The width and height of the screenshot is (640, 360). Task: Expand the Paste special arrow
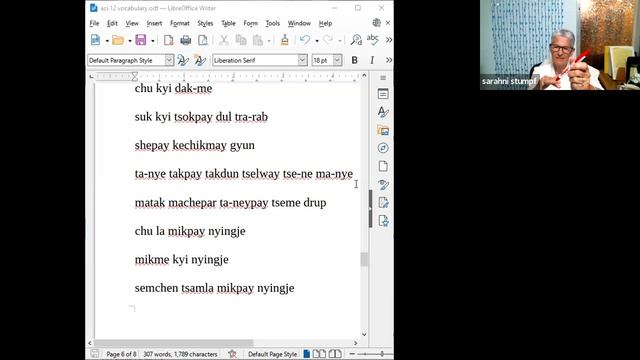(x=269, y=40)
